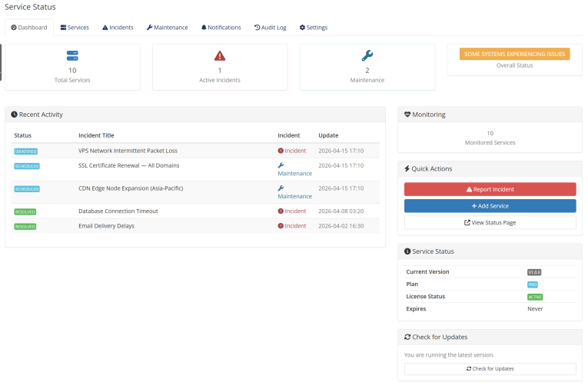588x386 pixels.
Task: Select VPS Network Intermittent Packet Loss title
Action: coord(128,151)
